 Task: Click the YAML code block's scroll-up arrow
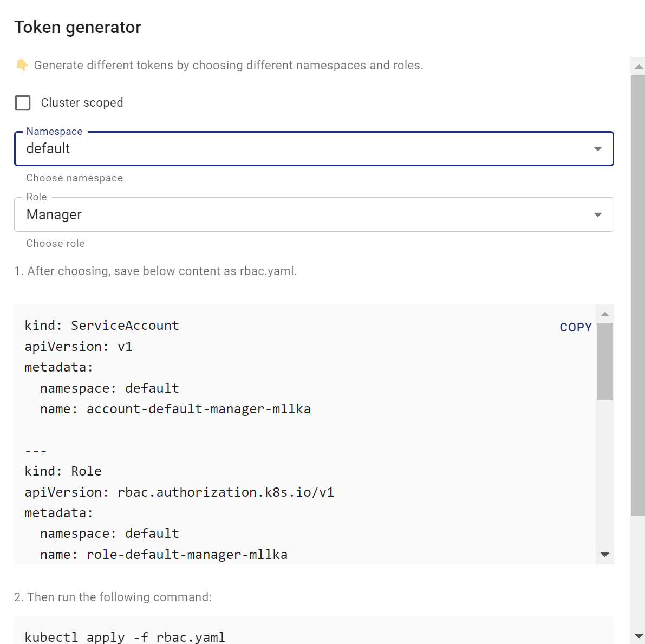point(605,314)
